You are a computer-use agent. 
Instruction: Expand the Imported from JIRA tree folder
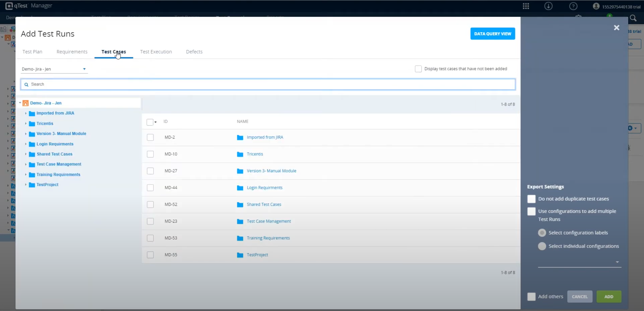pos(26,113)
